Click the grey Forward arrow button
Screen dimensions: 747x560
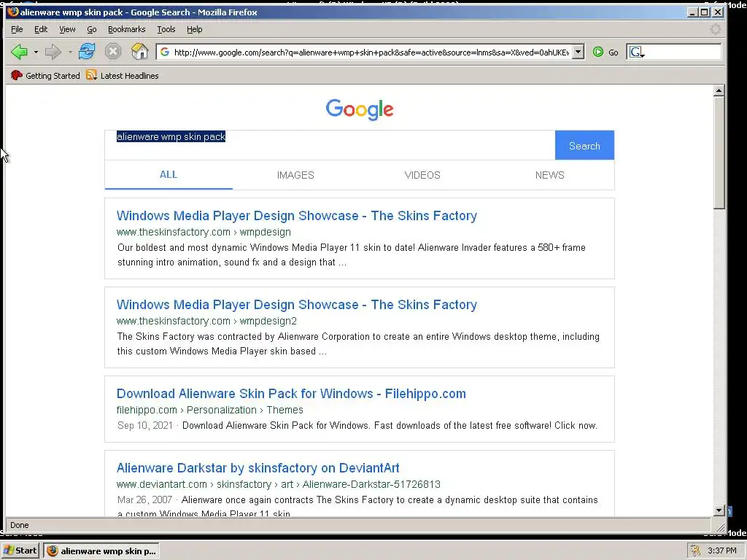point(53,52)
